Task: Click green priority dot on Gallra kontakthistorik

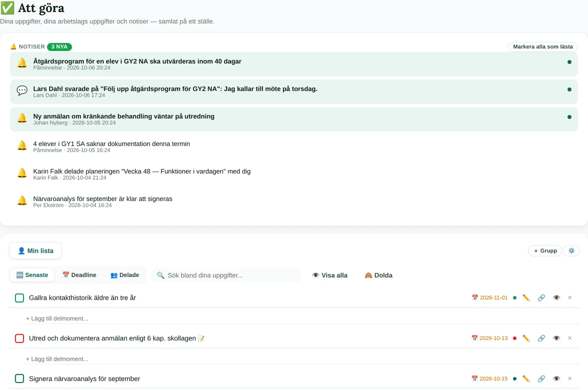Action: (515, 298)
